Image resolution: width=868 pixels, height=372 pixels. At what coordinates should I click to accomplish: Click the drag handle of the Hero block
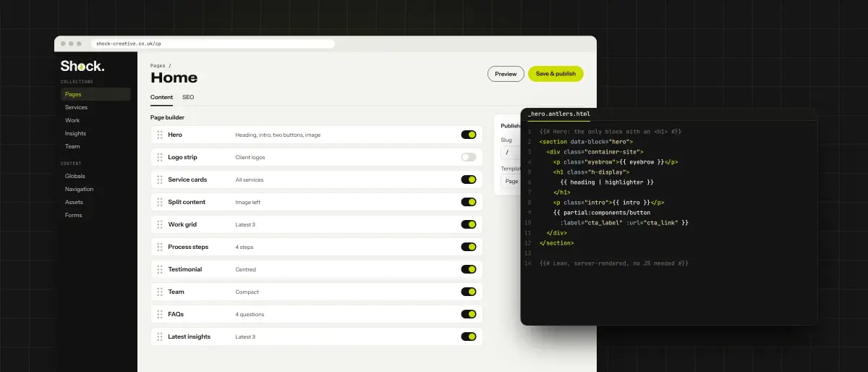tap(160, 135)
